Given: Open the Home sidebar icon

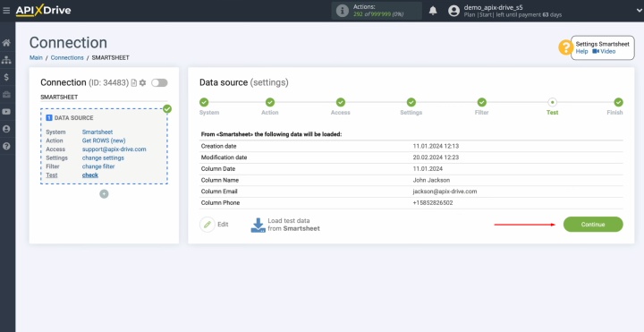Looking at the screenshot, I should point(6,43).
